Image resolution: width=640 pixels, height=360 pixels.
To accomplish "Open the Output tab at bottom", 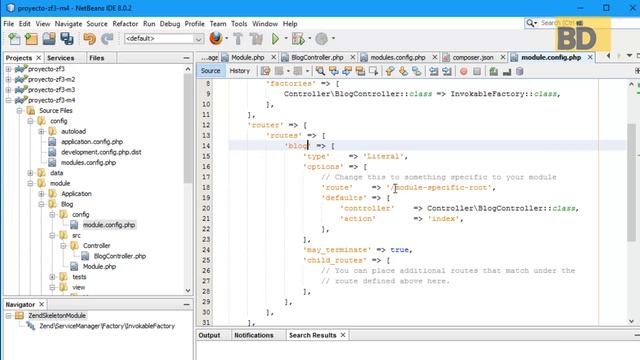I will tap(209, 335).
